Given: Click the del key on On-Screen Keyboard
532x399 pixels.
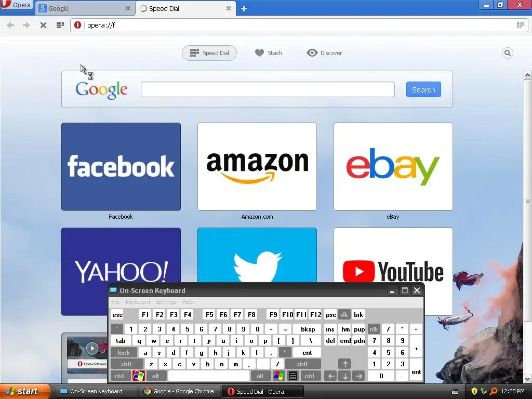Looking at the screenshot, I should (330, 341).
